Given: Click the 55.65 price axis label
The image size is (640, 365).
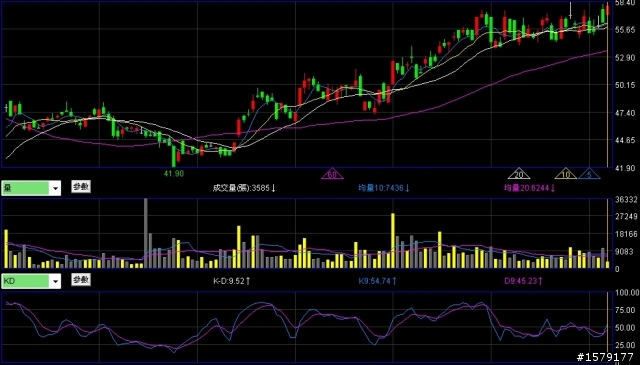Looking at the screenshot, I should [x=625, y=30].
